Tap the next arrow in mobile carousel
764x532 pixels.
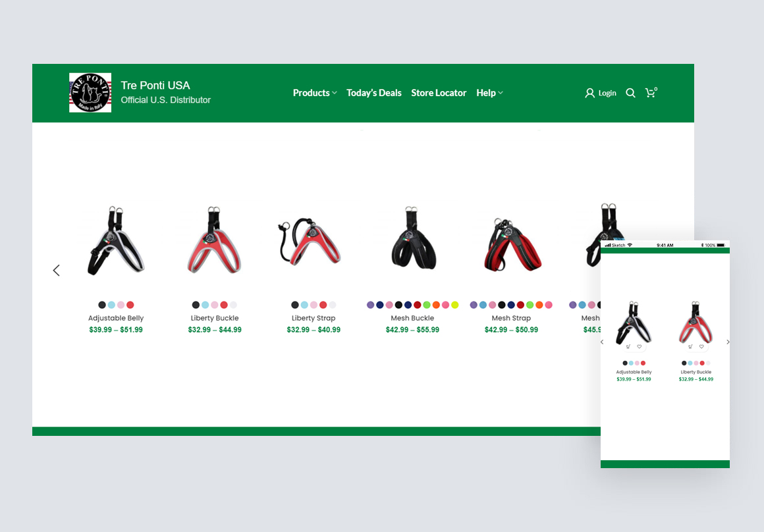tap(727, 342)
